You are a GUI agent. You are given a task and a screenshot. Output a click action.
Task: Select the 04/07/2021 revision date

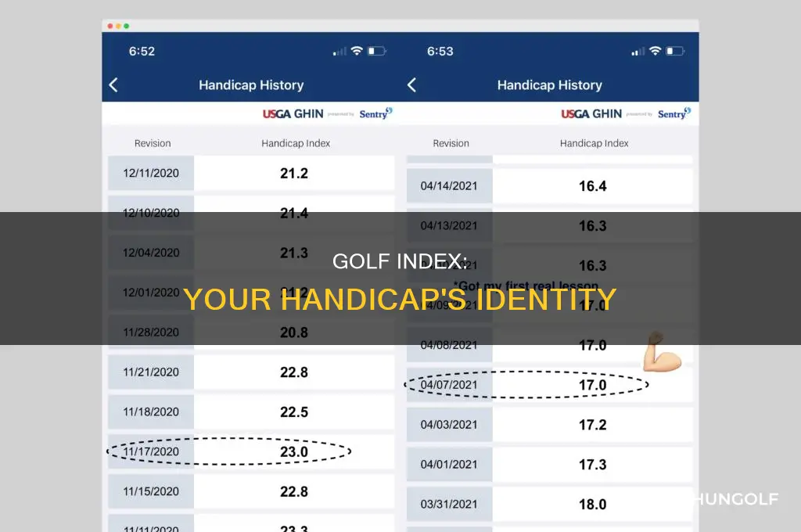pyautogui.click(x=449, y=385)
